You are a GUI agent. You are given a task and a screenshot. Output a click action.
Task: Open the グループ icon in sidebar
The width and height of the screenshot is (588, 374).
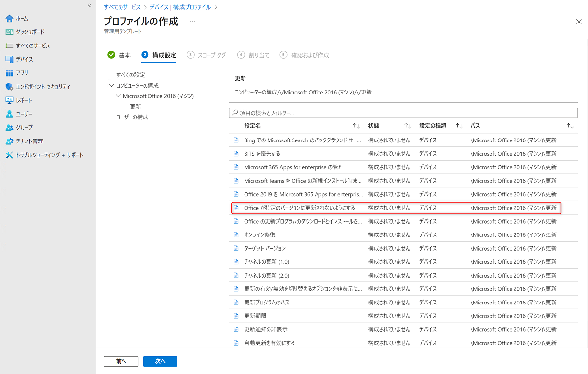(9, 128)
